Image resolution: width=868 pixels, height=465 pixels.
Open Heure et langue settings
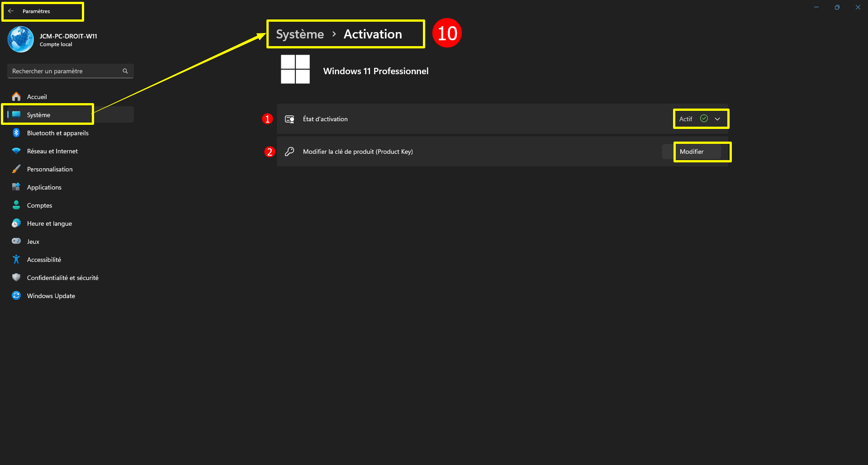71,223
